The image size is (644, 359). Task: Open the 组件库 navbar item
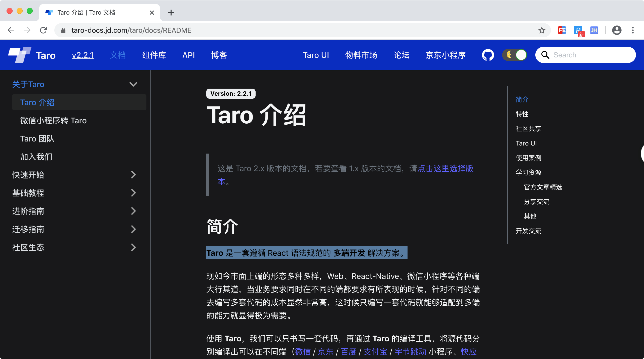tap(154, 55)
